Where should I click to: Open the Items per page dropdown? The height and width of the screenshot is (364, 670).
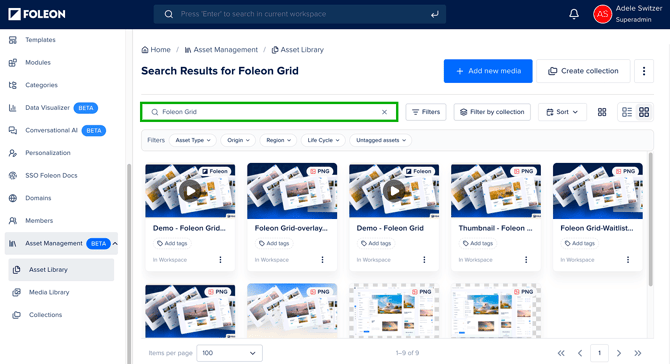pyautogui.click(x=229, y=353)
